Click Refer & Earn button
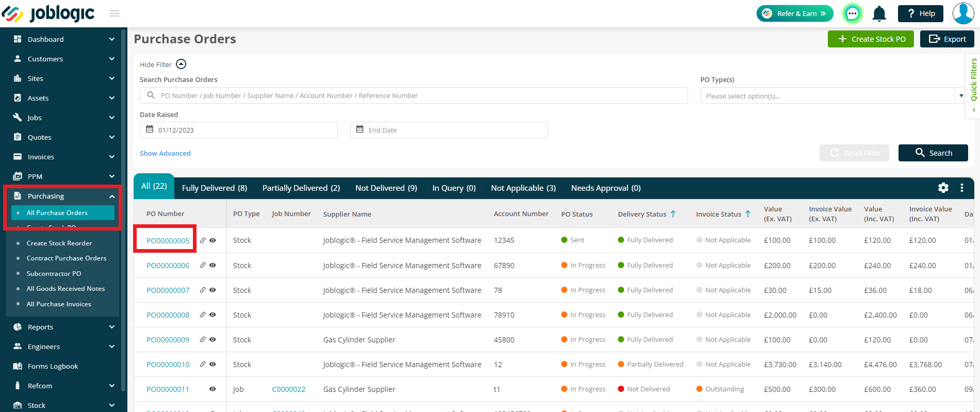 coord(795,13)
